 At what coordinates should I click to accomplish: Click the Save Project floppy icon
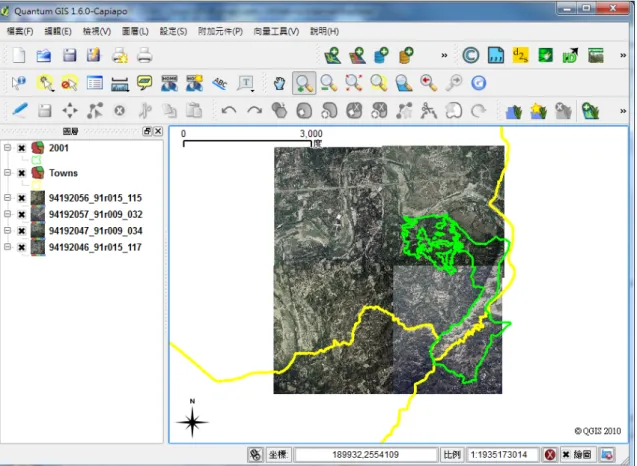pyautogui.click(x=69, y=55)
